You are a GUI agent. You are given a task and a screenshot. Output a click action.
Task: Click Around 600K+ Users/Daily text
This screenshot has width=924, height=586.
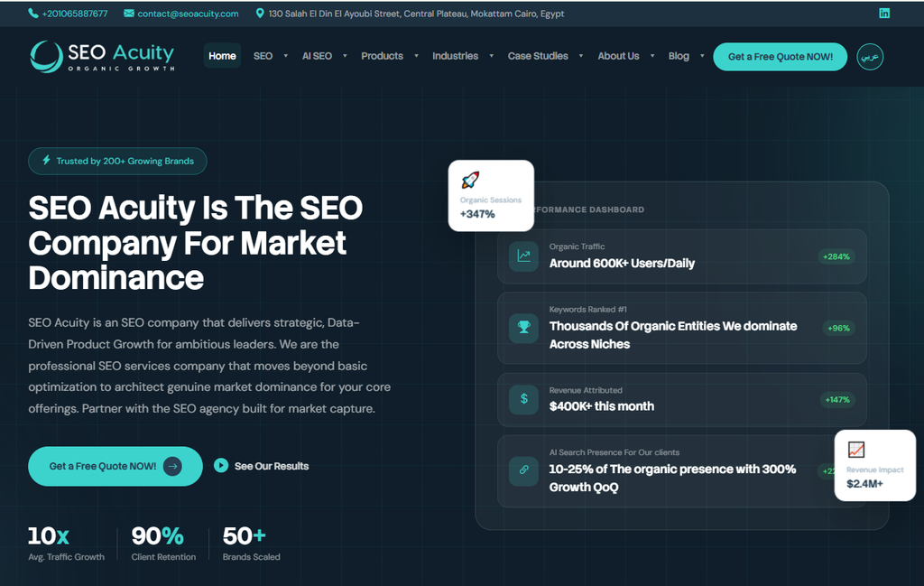coord(622,263)
